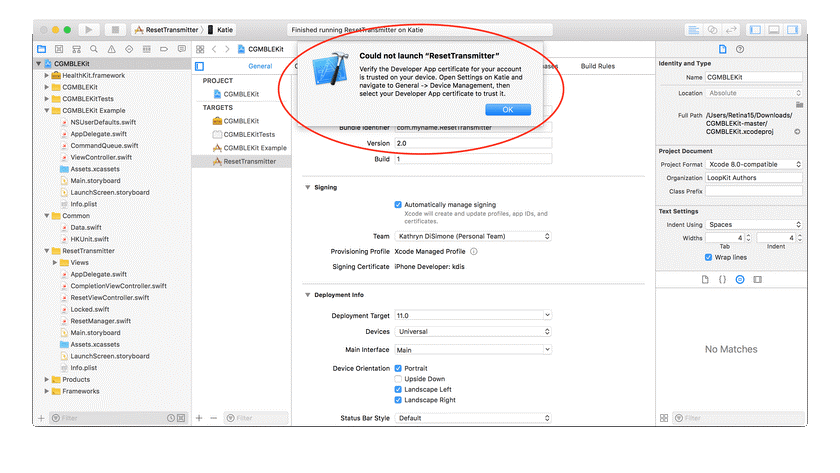840x473 pixels.
Task: Uncheck Landscape Right orientation
Action: tap(398, 400)
